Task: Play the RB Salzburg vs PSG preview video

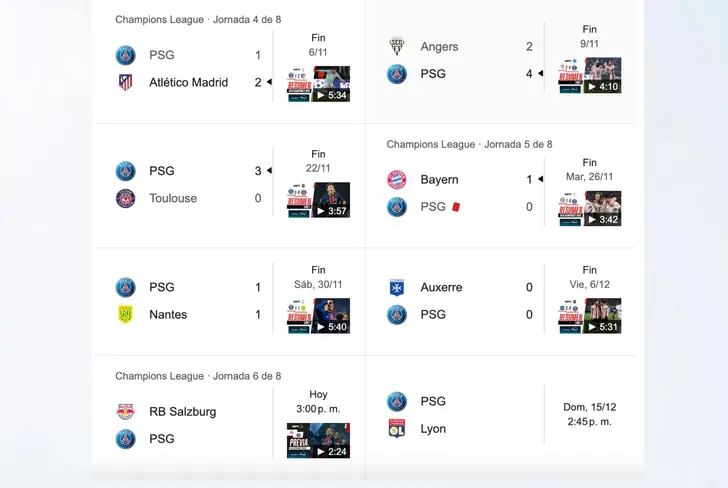Action: click(x=318, y=440)
